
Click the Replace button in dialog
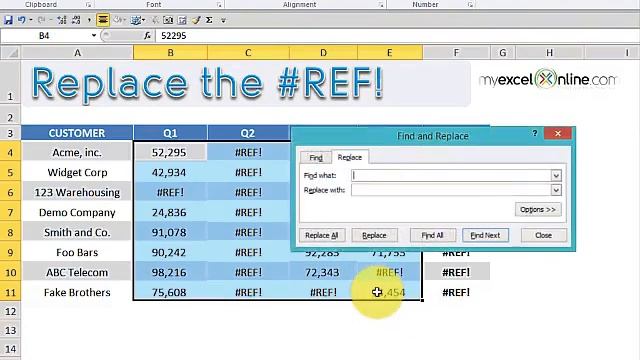(x=374, y=235)
